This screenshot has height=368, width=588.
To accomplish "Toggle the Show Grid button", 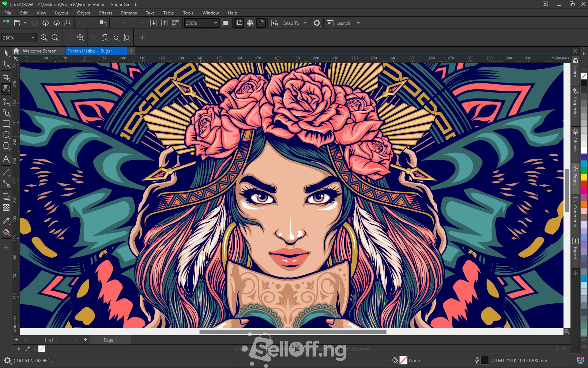I will click(250, 23).
